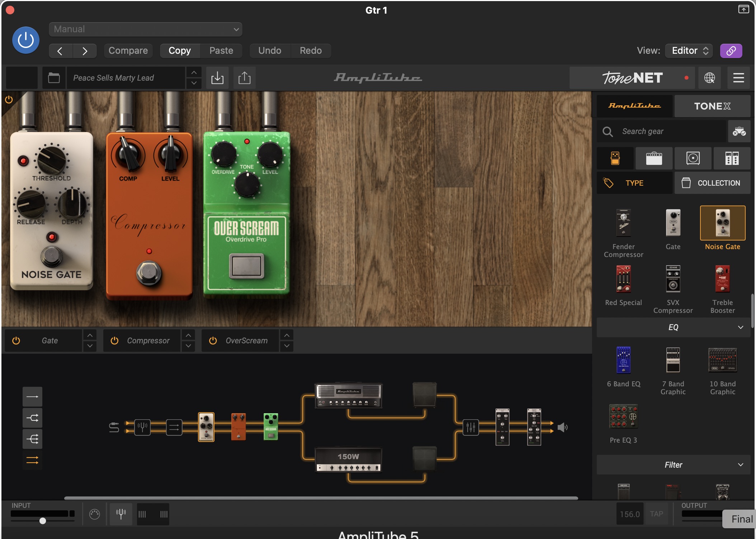Click the tuner icon in bottom bar
This screenshot has height=539, width=756.
(x=121, y=514)
